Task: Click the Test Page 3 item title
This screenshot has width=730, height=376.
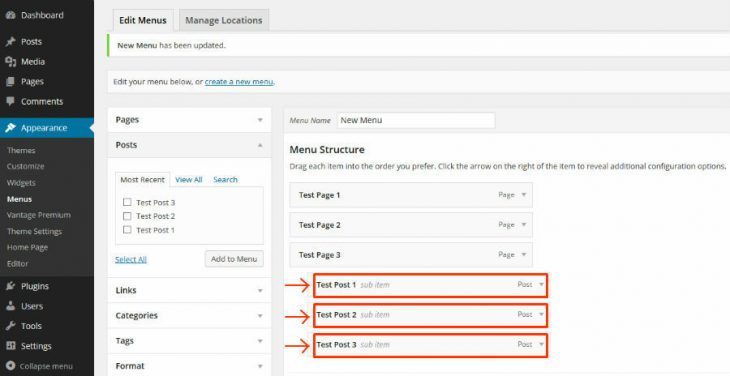Action: 319,255
